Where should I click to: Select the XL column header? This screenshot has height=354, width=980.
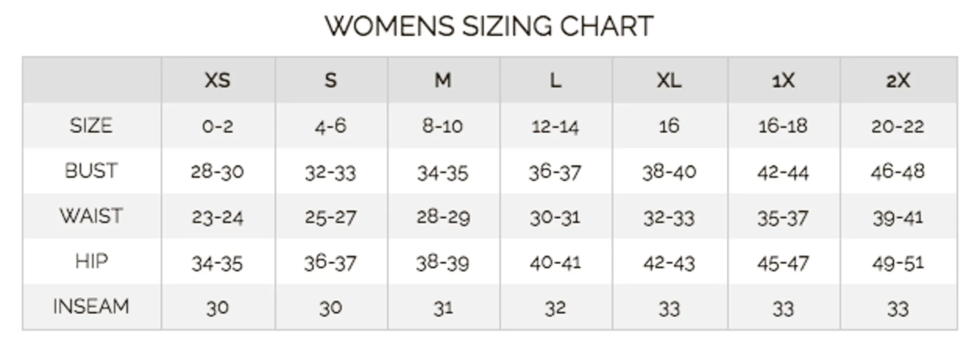click(669, 81)
